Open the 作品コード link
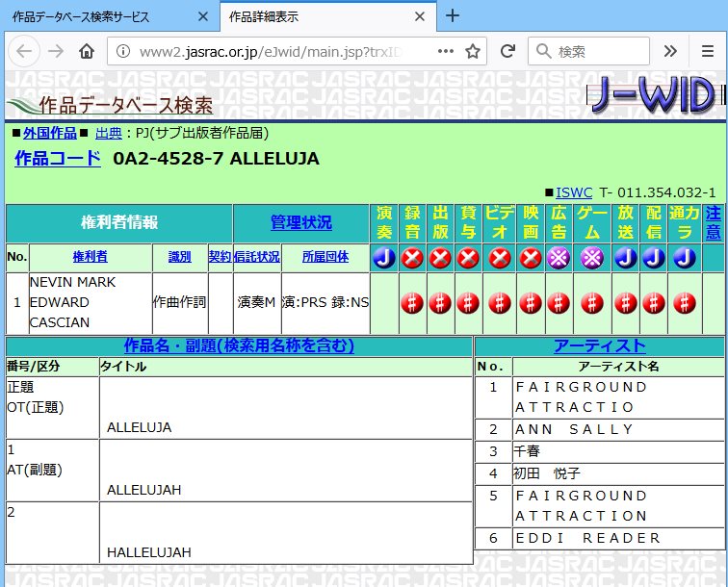 tap(58, 158)
